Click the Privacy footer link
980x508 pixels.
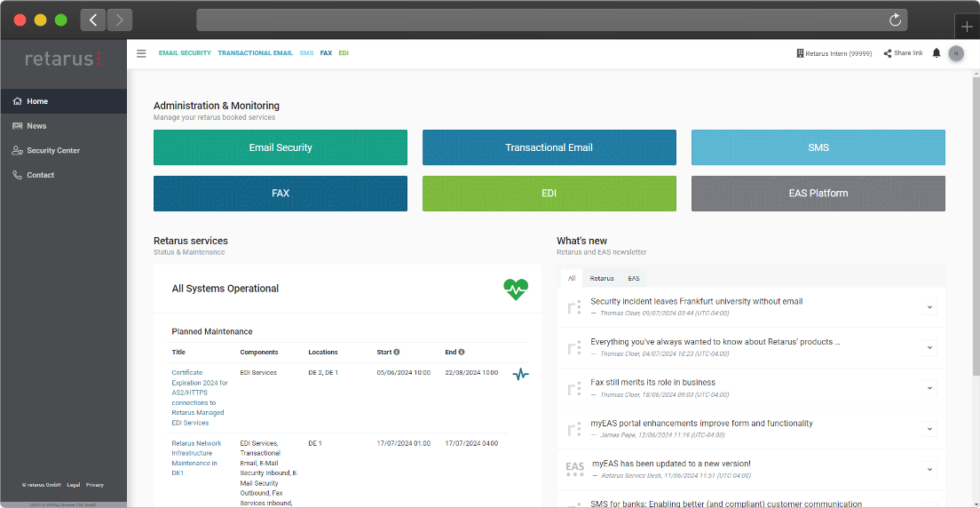coord(95,485)
